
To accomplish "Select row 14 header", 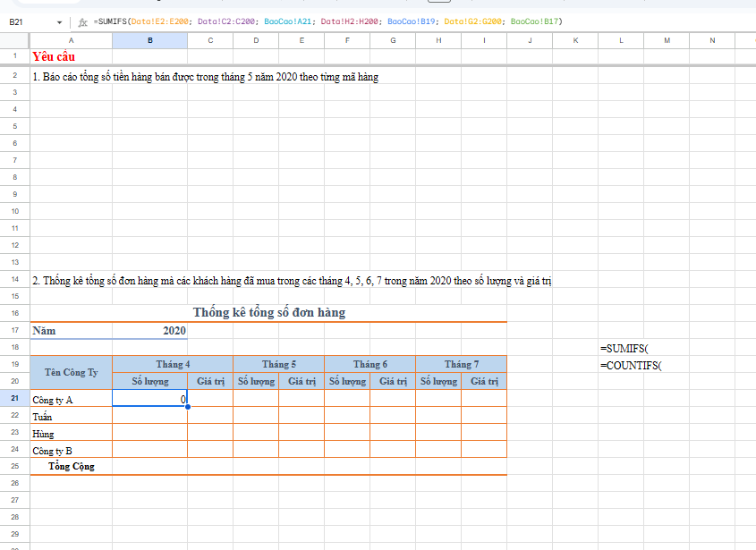I will tap(15, 279).
